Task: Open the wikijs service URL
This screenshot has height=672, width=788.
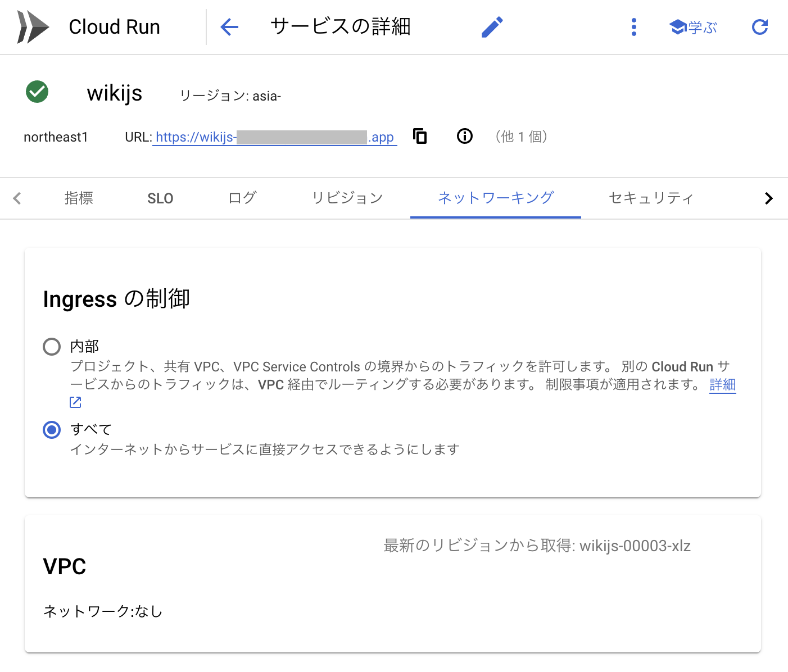Action: tap(274, 137)
